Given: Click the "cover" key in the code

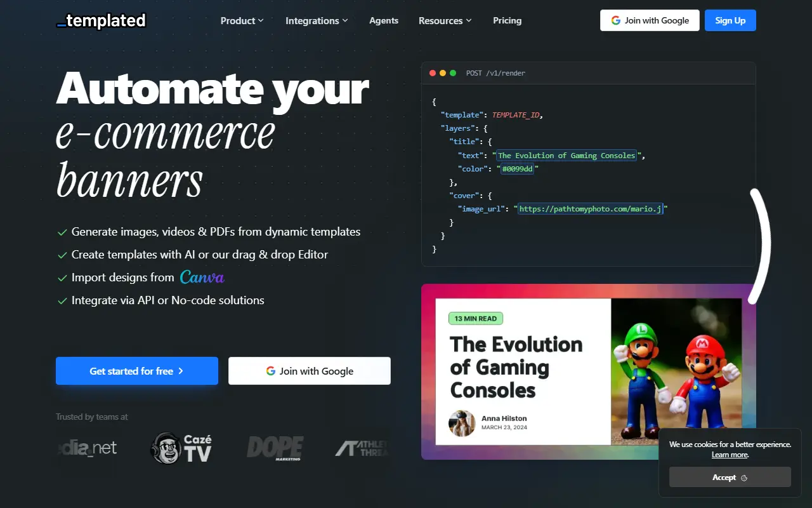Looking at the screenshot, I should coord(464,196).
